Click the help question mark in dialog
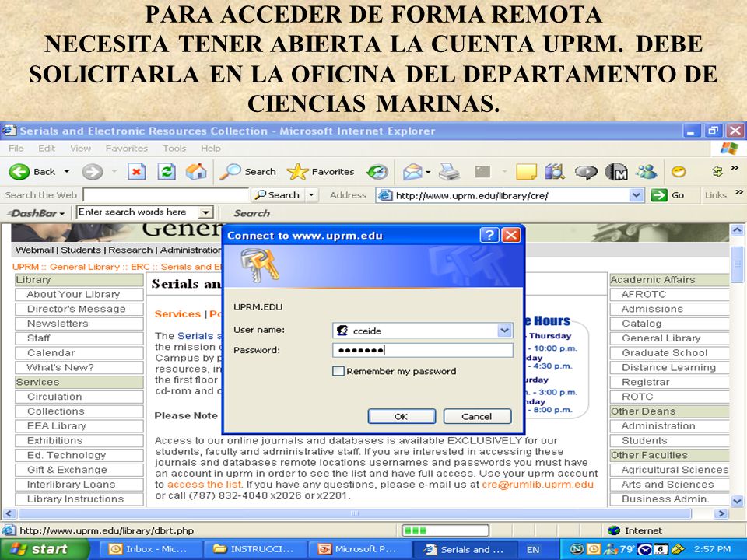Viewport: 747px width, 560px height. [x=489, y=235]
